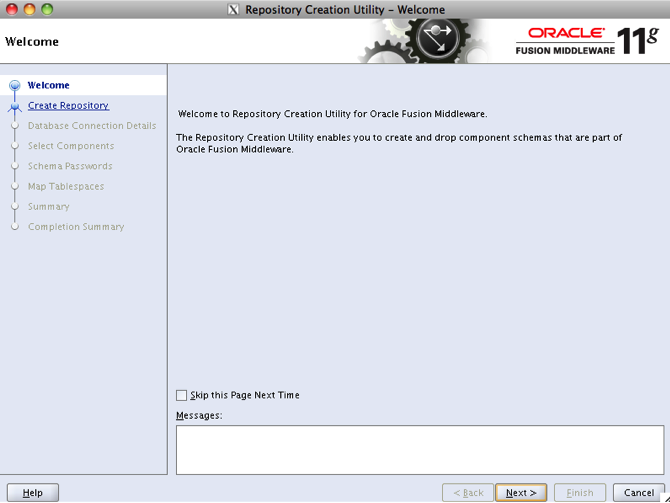This screenshot has height=503, width=670.
Task: Open Help for the wizard
Action: click(33, 493)
